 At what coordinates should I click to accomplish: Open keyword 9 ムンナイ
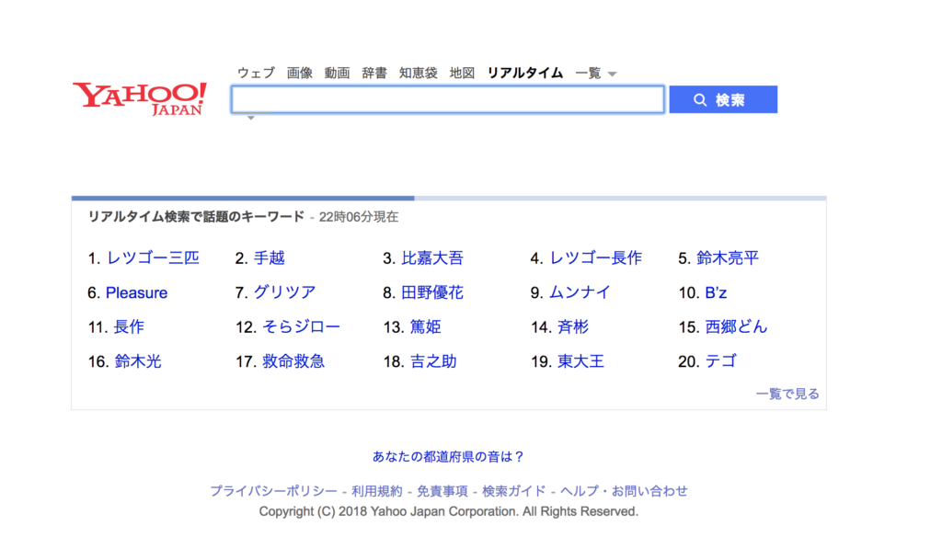(580, 292)
